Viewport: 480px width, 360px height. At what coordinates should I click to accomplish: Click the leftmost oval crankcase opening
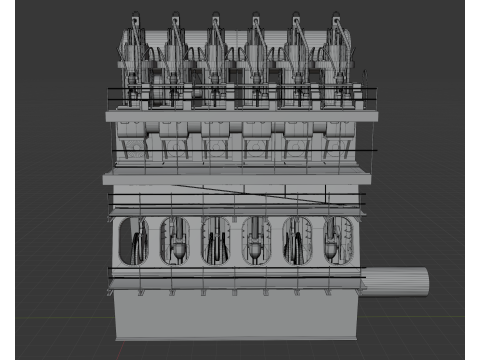point(134,241)
